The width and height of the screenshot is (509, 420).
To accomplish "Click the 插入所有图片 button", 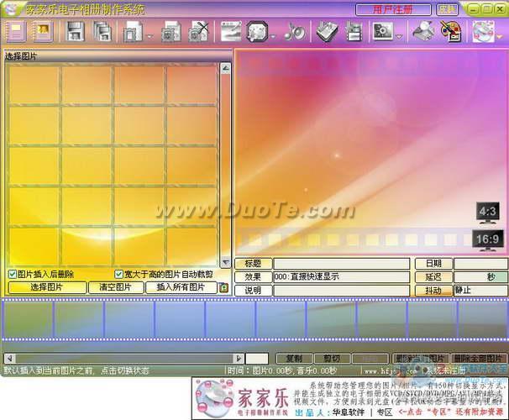I will [181, 287].
